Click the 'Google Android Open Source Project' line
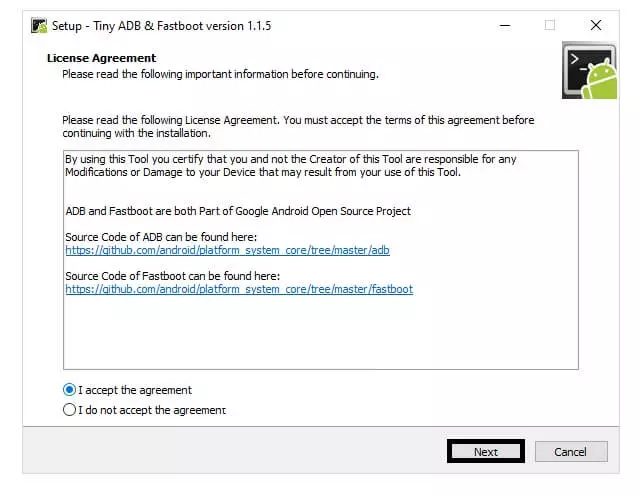 click(x=238, y=211)
